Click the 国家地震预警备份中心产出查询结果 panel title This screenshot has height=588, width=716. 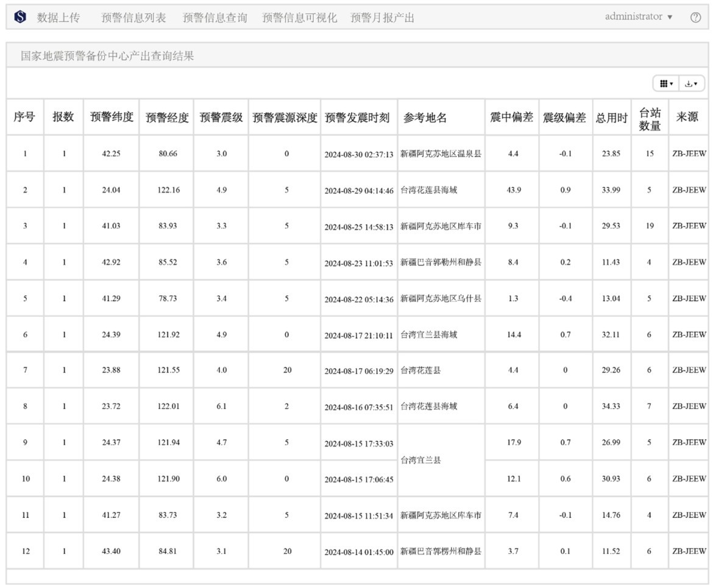click(x=107, y=56)
